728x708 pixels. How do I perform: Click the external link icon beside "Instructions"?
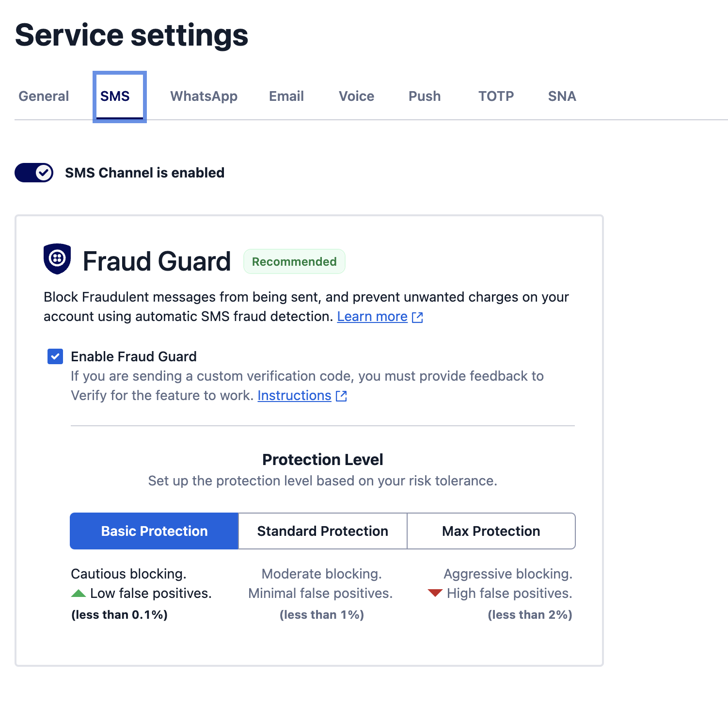[x=341, y=396]
